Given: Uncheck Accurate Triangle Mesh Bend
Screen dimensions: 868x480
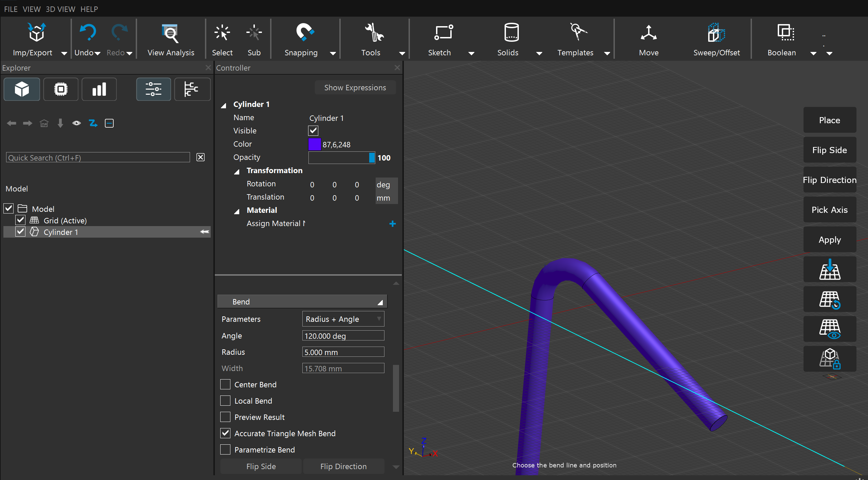Looking at the screenshot, I should 225,433.
